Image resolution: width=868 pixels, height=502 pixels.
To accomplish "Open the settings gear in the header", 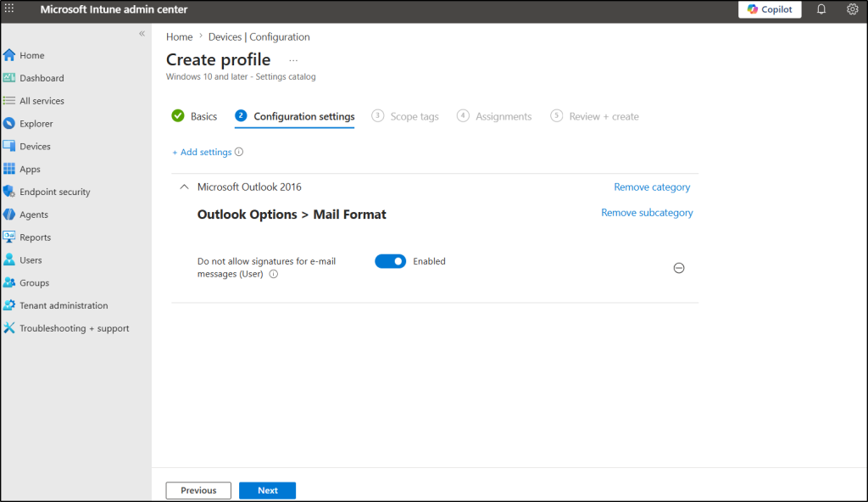I will click(x=853, y=9).
